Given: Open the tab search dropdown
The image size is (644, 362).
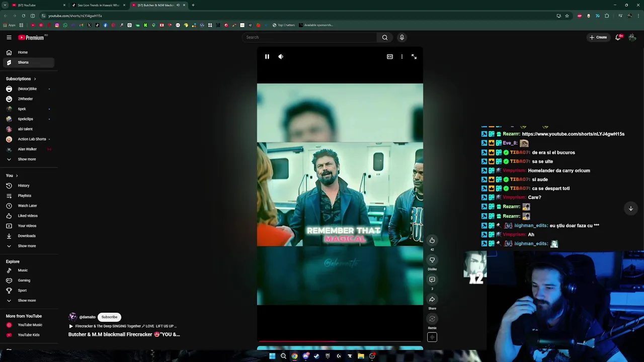Looking at the screenshot, I should [5, 5].
